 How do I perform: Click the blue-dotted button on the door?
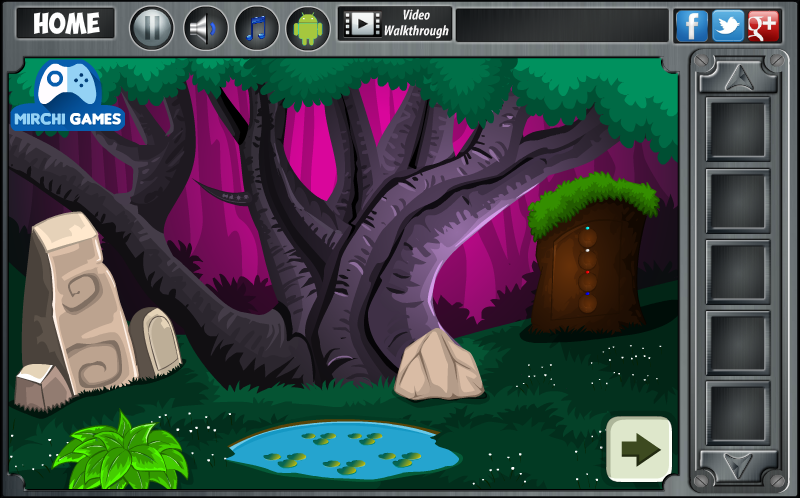588,304
